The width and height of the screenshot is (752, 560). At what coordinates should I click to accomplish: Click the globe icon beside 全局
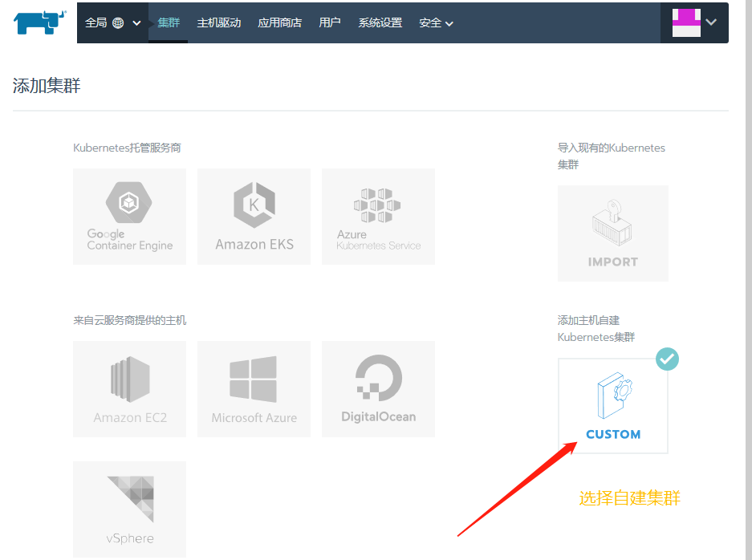tap(118, 22)
